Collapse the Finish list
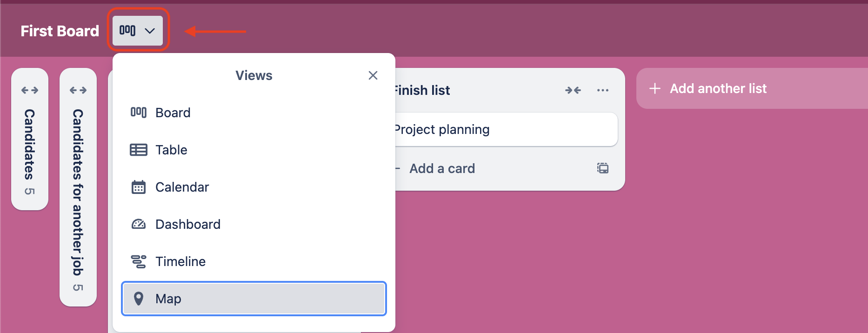Viewport: 868px width, 333px height. pyautogui.click(x=573, y=90)
